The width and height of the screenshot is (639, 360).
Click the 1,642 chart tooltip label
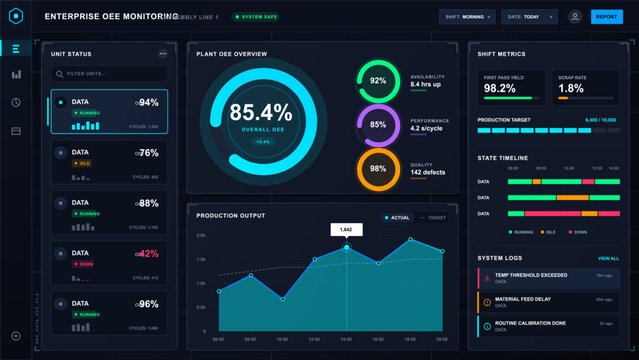[346, 230]
